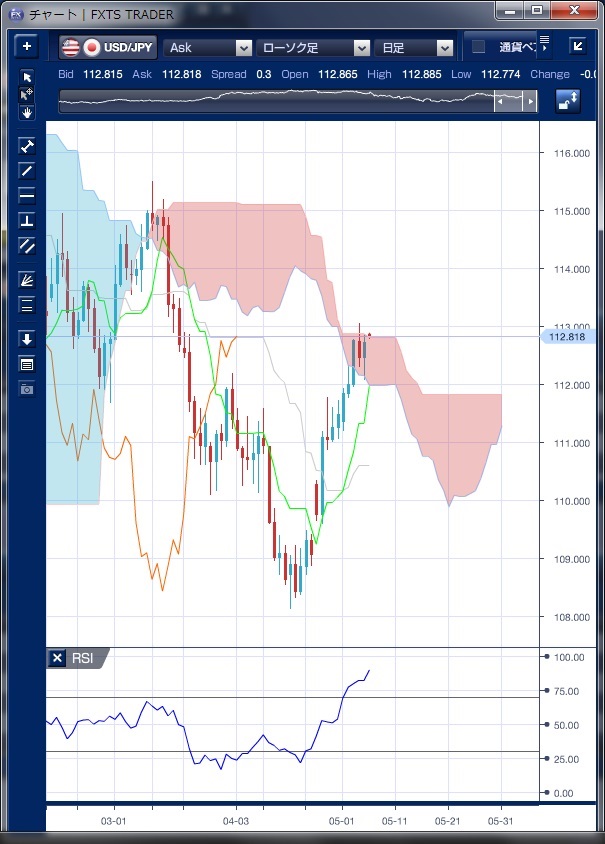Image resolution: width=605 pixels, height=844 pixels.
Task: Toggle chart lock icon beside overview strip
Action: coord(568,101)
